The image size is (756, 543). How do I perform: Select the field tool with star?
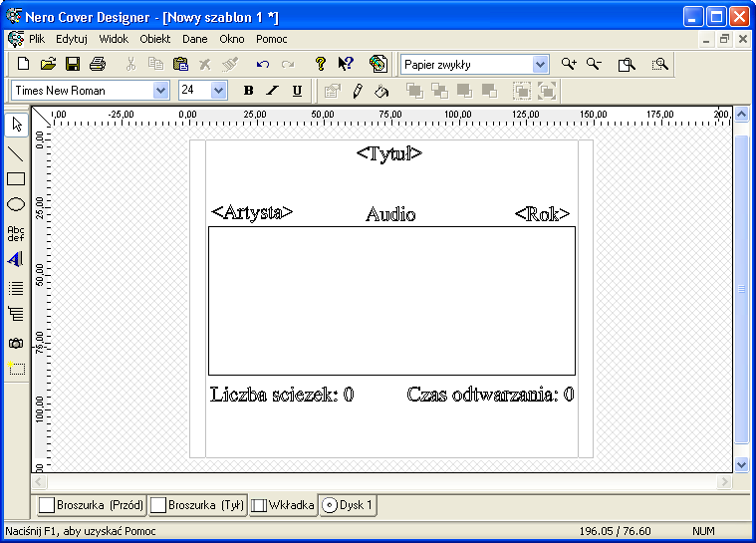(x=16, y=369)
